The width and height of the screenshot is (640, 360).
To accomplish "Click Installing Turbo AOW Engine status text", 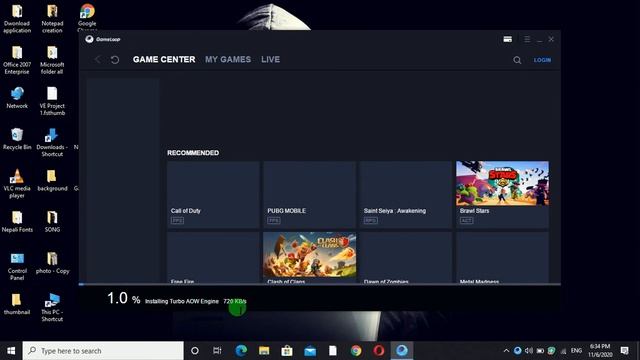I will pyautogui.click(x=182, y=301).
